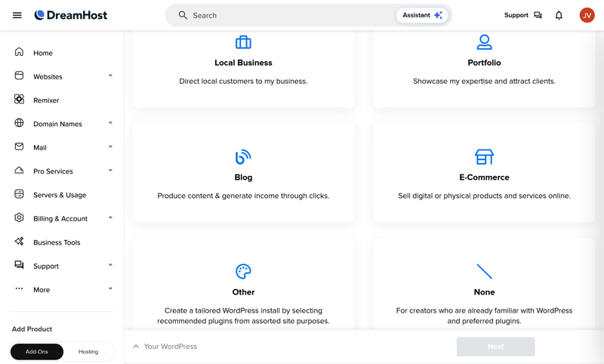Click the Blog feed icon

point(243,157)
